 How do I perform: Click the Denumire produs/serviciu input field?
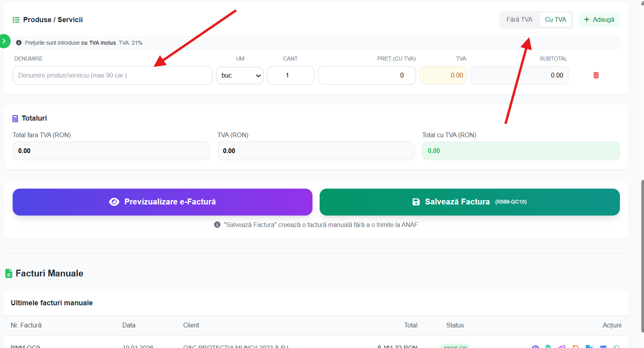[112, 75]
